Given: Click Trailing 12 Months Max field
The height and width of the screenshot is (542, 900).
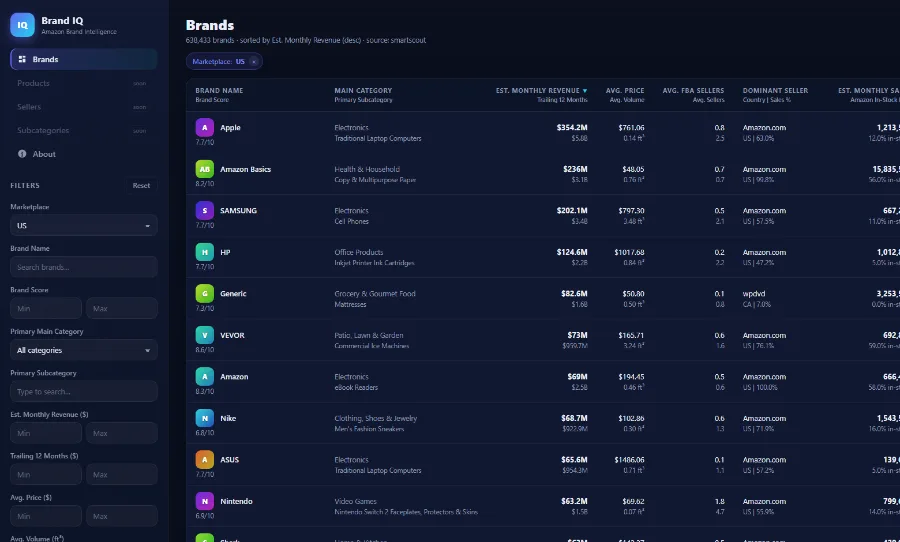Looking at the screenshot, I should [x=122, y=475].
